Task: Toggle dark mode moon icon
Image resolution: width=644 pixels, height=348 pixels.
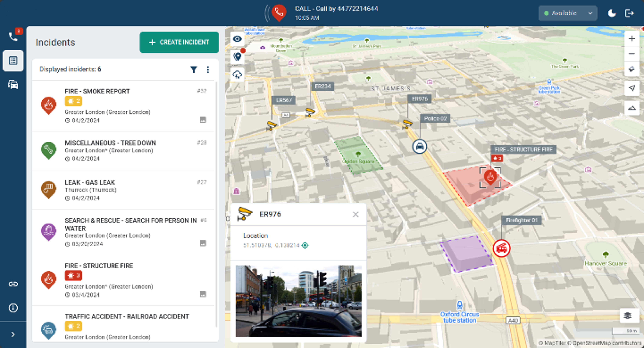Action: 612,13
